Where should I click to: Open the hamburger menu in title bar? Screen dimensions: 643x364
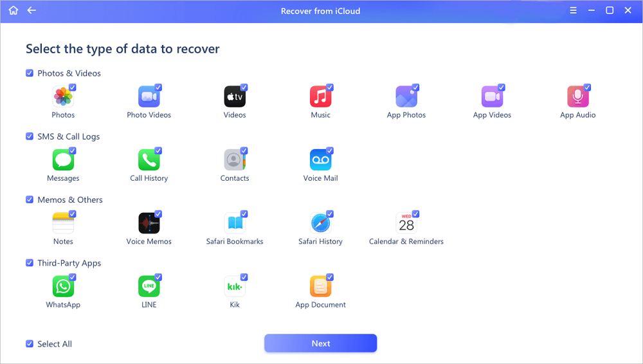[x=574, y=11]
